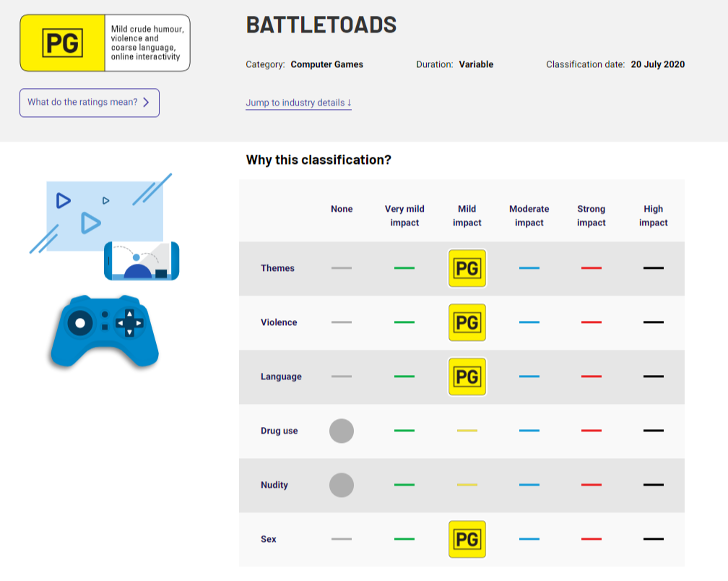
Task: Click the grey circle in Nudity row
Action: [x=342, y=485]
